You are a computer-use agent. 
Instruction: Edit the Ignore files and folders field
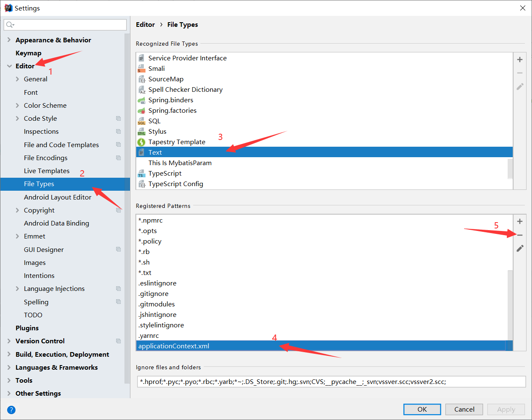(331, 381)
